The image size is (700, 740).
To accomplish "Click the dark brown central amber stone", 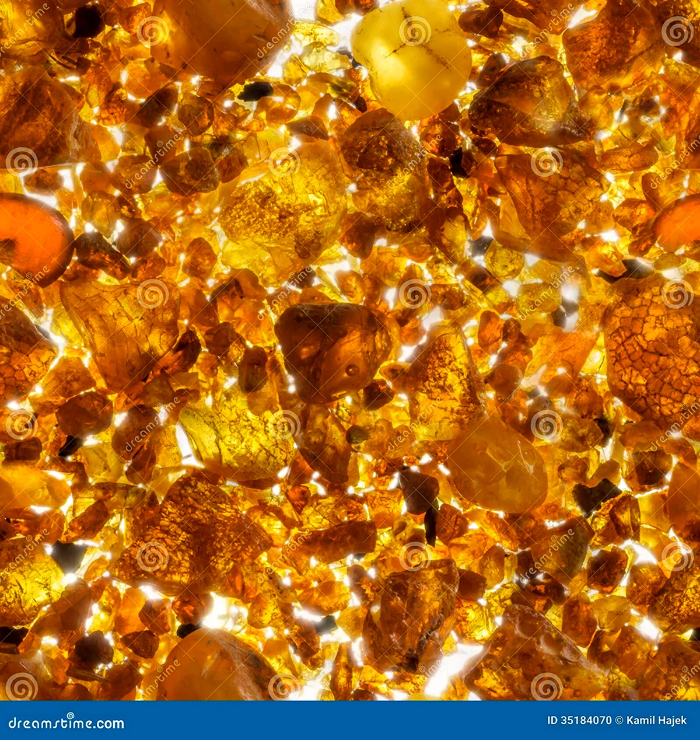I will tap(332, 350).
